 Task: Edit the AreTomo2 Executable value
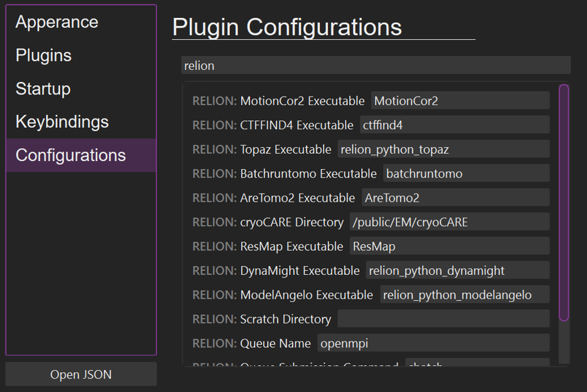click(455, 198)
